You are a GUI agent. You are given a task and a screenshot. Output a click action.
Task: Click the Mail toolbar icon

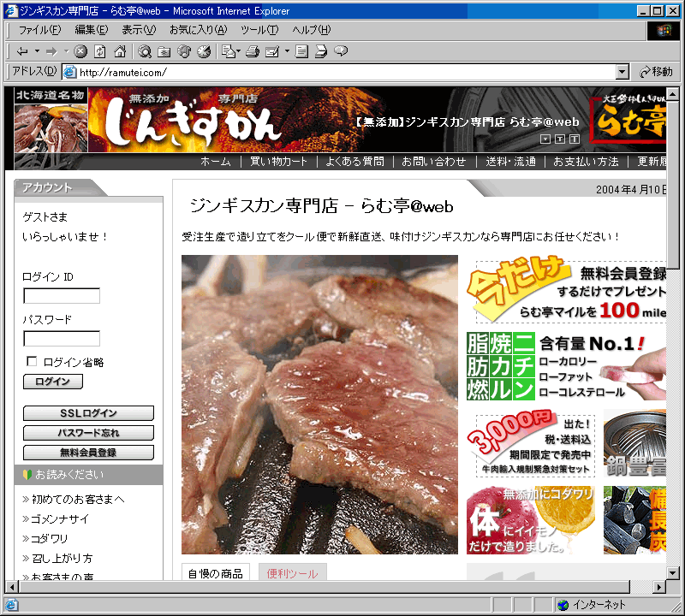pyautogui.click(x=229, y=51)
